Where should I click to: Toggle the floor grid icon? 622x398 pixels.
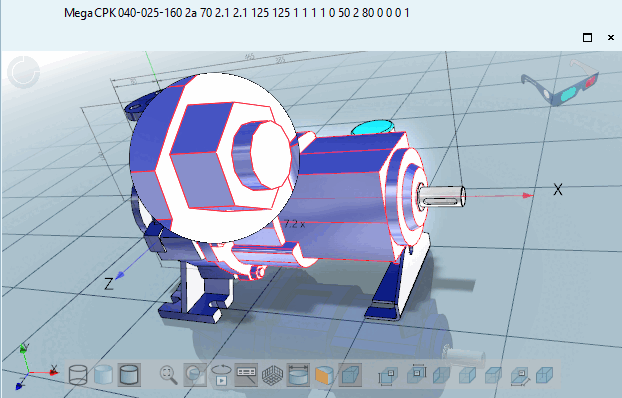[273, 375]
